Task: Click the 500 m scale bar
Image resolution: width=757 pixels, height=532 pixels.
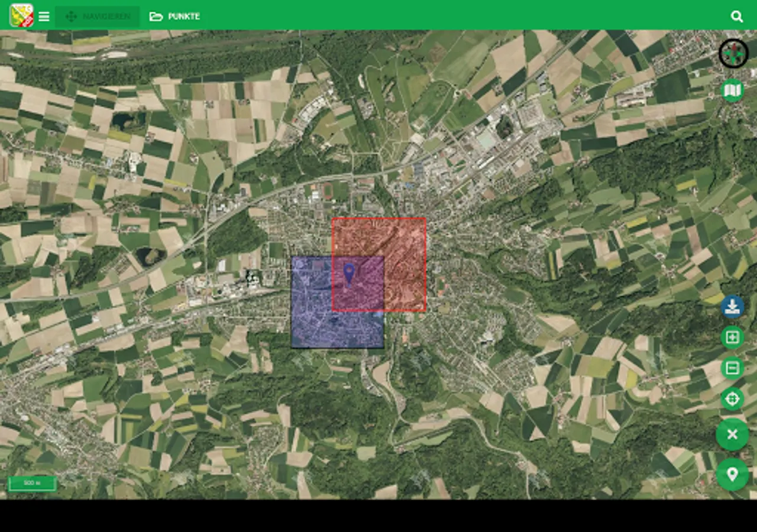Action: pos(32,484)
